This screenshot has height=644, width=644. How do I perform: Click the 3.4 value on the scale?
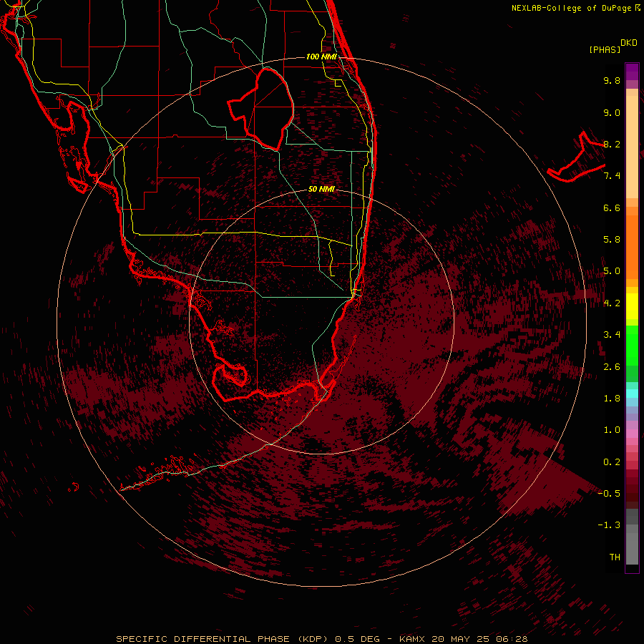(612, 335)
